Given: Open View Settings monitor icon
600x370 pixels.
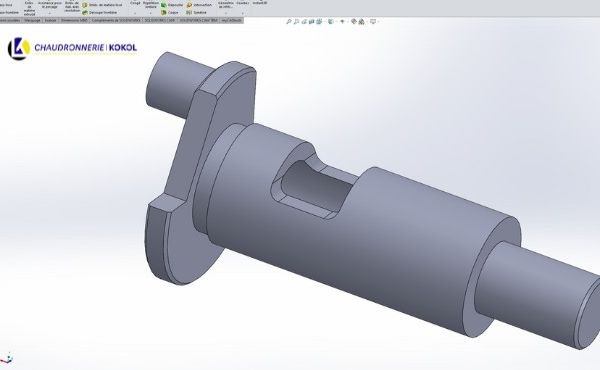Looking at the screenshot, I should [x=373, y=22].
